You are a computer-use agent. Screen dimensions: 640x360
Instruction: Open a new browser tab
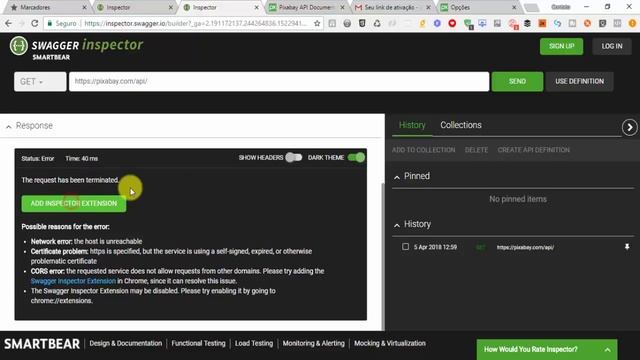531,7
